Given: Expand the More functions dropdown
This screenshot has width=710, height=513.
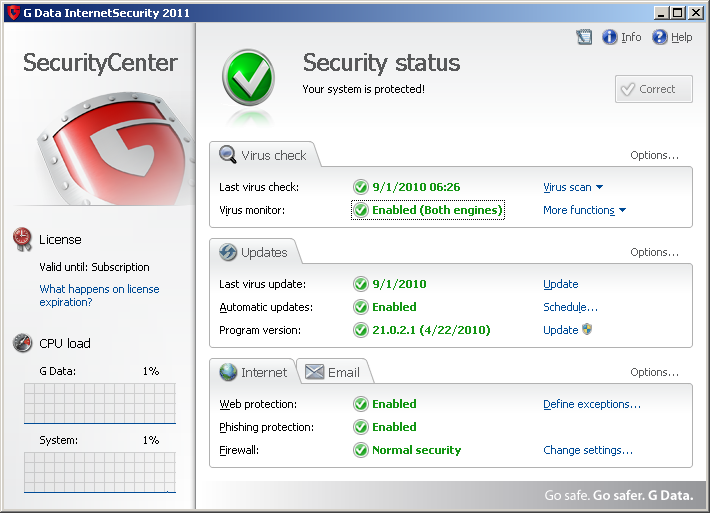Looking at the screenshot, I should click(584, 210).
